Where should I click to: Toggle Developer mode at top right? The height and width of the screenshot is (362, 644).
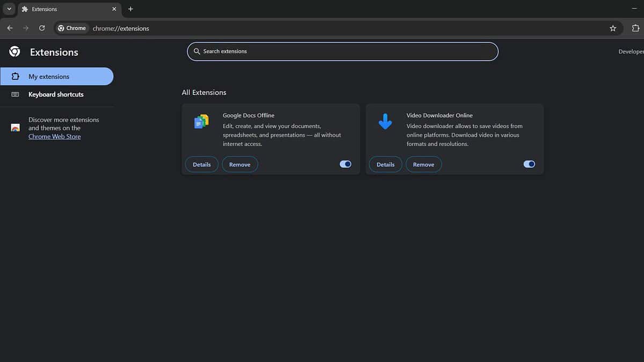(x=631, y=51)
